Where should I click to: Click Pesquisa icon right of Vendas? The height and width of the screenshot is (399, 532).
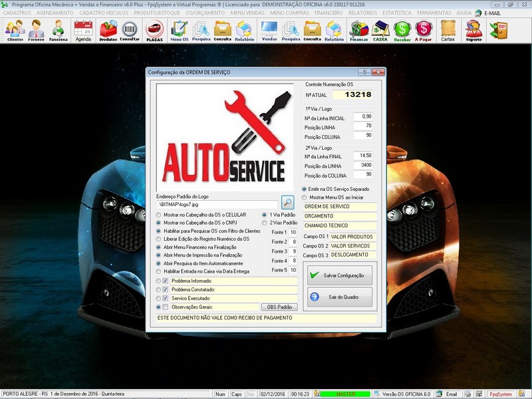click(x=291, y=31)
